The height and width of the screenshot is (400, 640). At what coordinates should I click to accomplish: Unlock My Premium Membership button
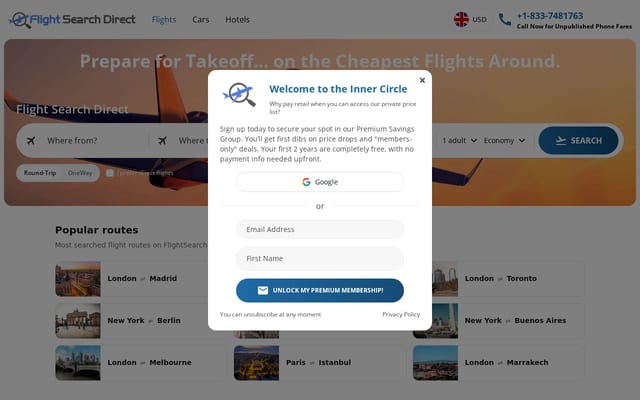tap(320, 290)
